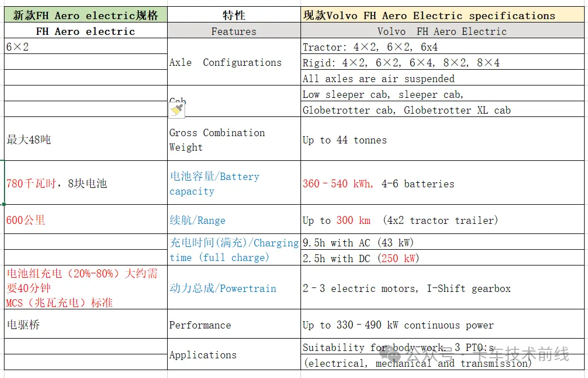Screen dimensions: 588x378
Task: Select the '动力总成/Powertrain' cell
Action: pyautogui.click(x=234, y=287)
